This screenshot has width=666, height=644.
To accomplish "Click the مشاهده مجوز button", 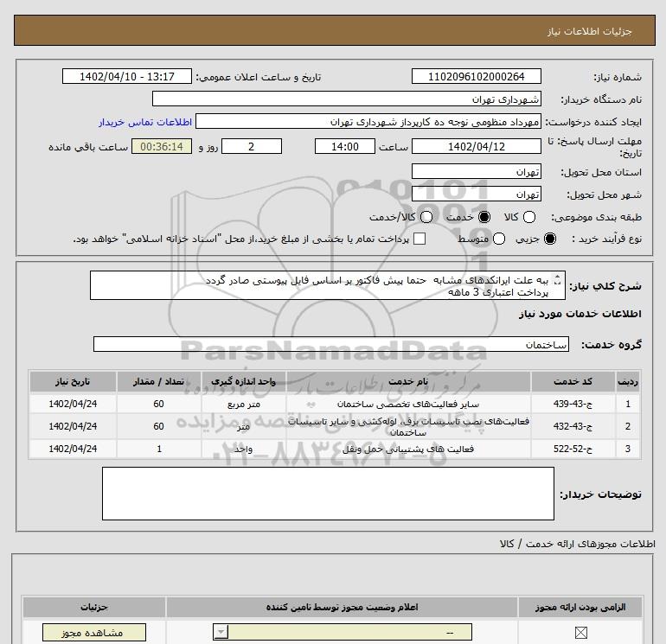I will (94, 633).
